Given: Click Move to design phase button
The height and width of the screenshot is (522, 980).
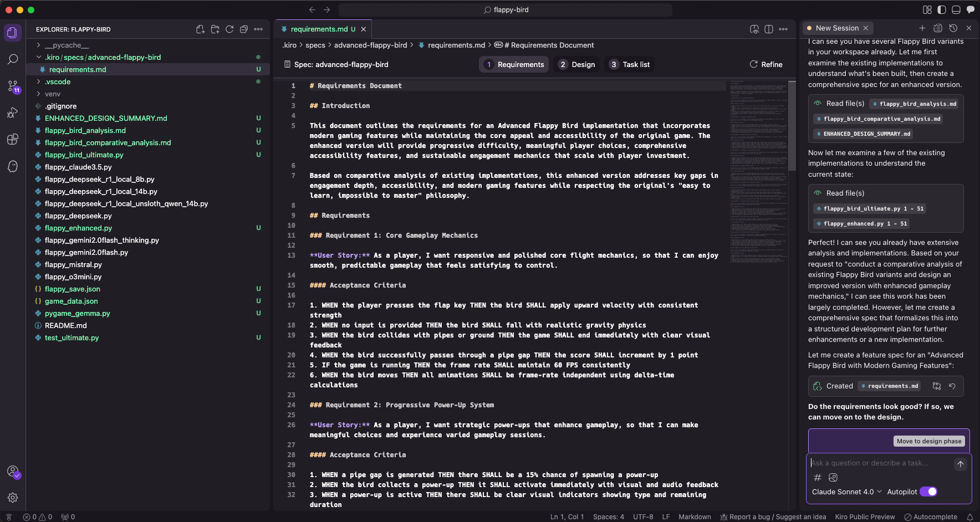Looking at the screenshot, I should click(929, 441).
